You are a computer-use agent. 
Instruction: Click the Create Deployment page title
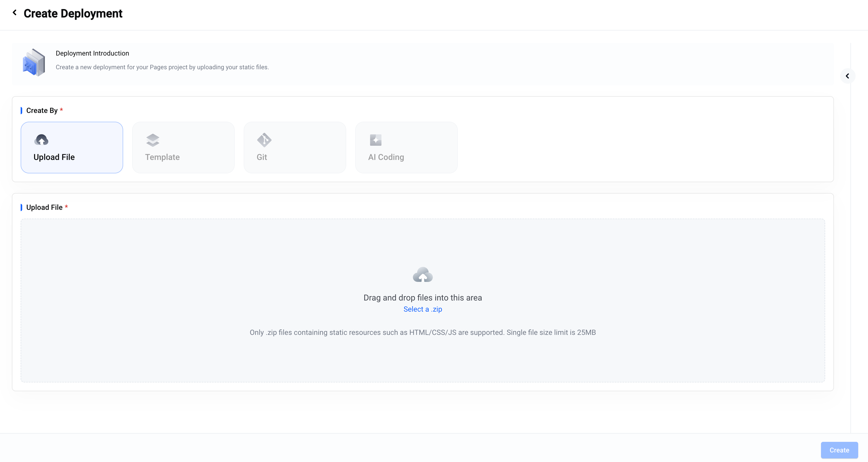click(x=73, y=13)
